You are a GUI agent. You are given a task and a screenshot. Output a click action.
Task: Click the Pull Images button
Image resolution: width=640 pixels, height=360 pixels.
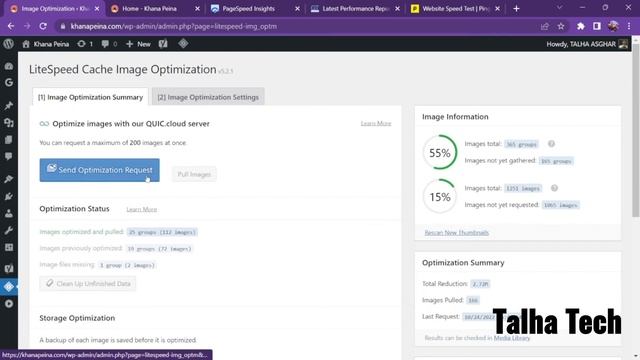pos(194,174)
